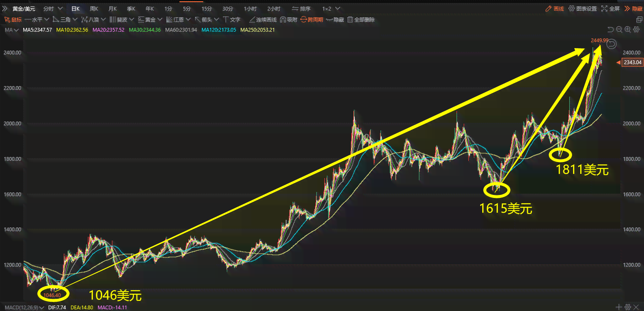Switch chart to 全屏 fullscreen

[x=611, y=8]
